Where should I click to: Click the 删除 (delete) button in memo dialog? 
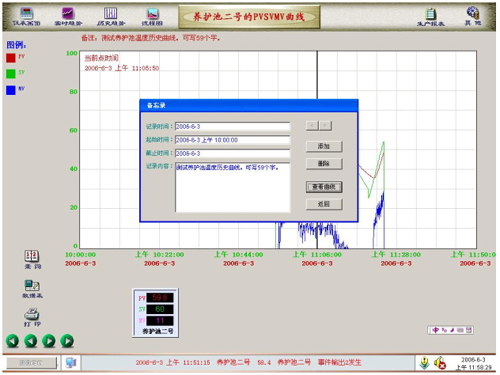pos(324,164)
